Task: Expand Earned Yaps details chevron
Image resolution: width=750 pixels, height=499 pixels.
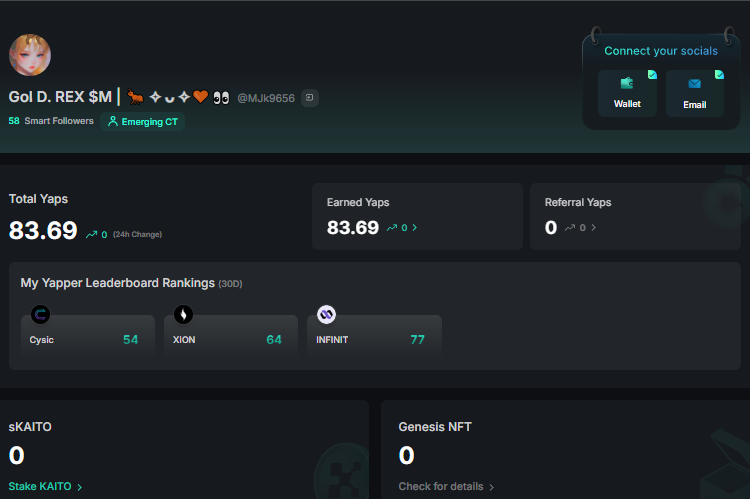Action: pyautogui.click(x=415, y=228)
